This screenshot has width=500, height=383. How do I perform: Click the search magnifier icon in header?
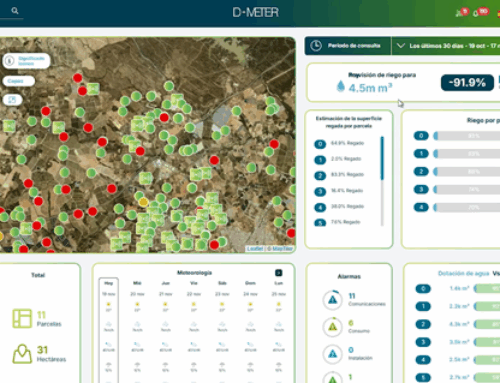click(x=15, y=11)
